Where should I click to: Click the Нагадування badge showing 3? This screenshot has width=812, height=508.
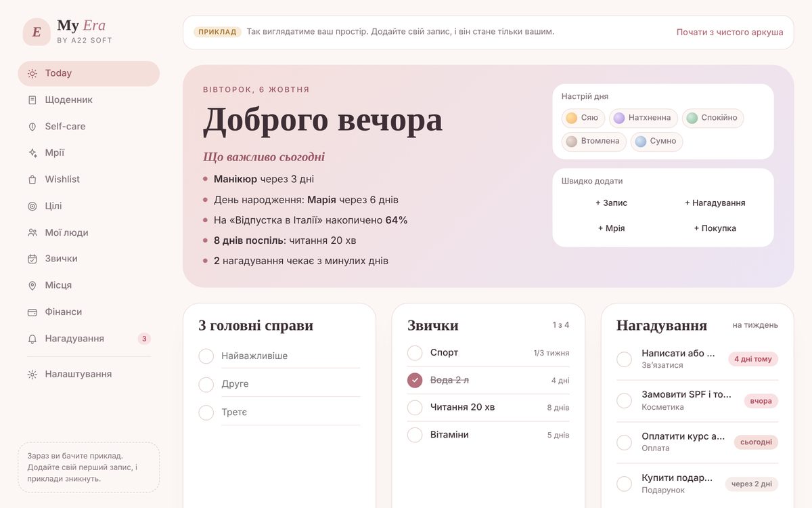pos(144,339)
